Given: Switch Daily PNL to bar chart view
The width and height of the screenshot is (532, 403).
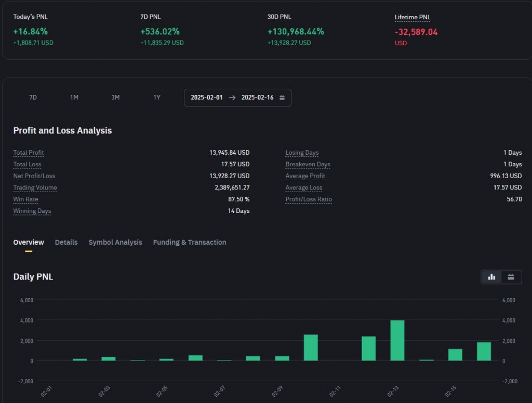Looking at the screenshot, I should [491, 277].
